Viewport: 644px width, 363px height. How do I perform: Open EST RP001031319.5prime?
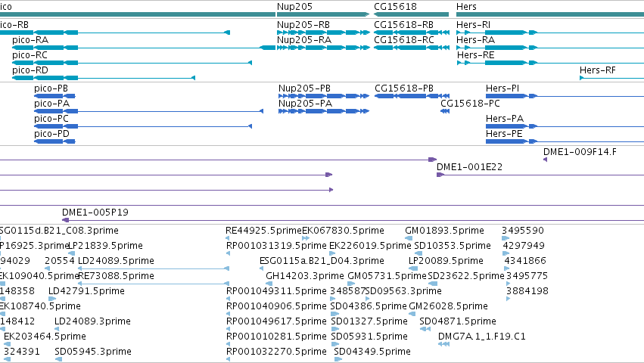[x=276, y=246]
